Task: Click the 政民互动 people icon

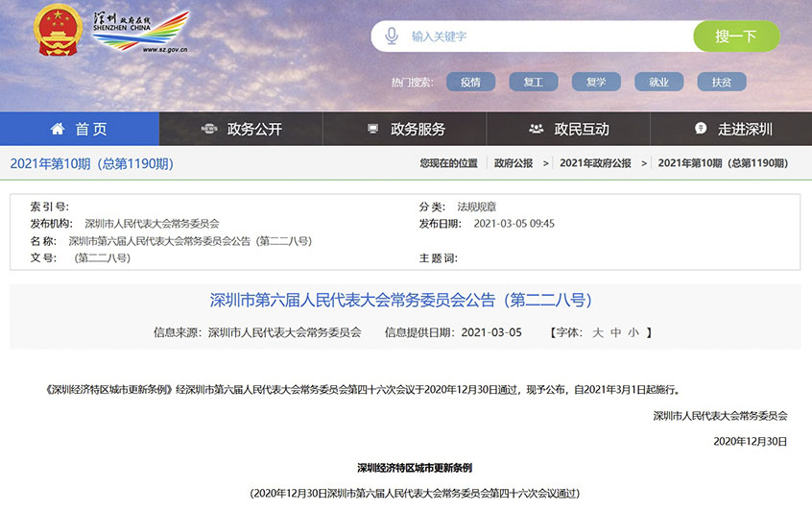Action: click(536, 129)
